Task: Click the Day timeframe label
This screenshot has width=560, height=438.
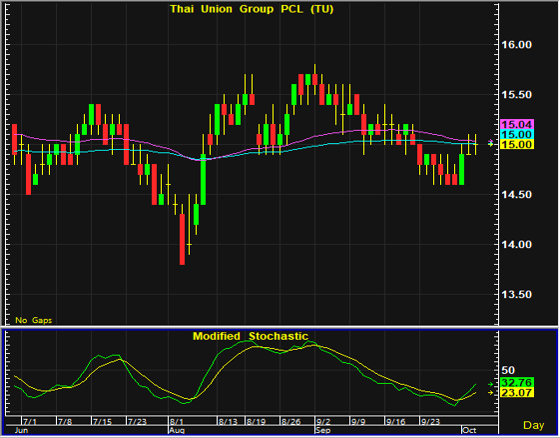Action: point(534,425)
